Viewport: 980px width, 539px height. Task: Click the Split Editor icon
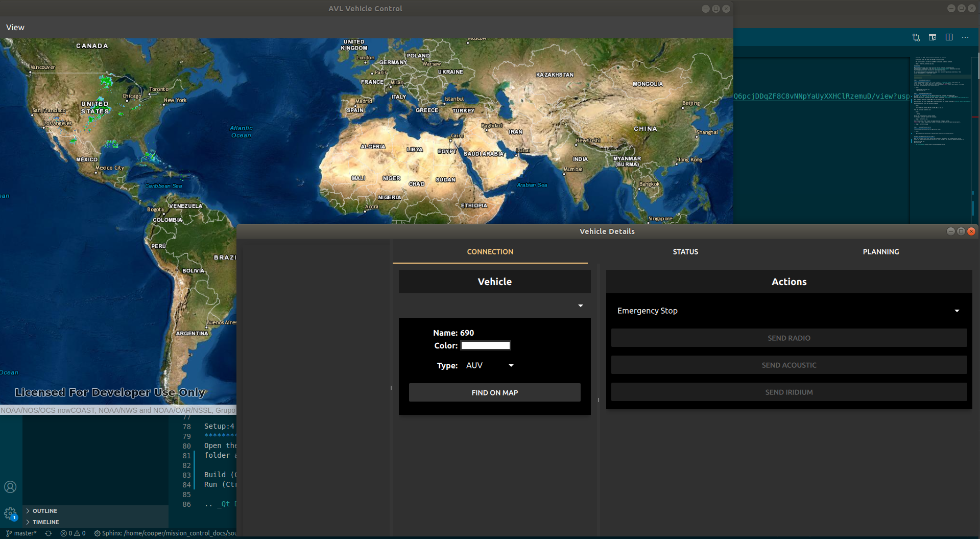(949, 37)
